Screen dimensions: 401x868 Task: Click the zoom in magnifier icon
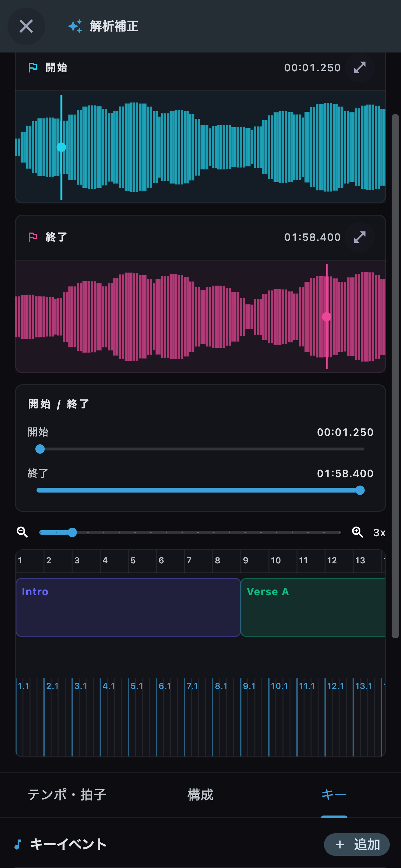pyautogui.click(x=357, y=532)
